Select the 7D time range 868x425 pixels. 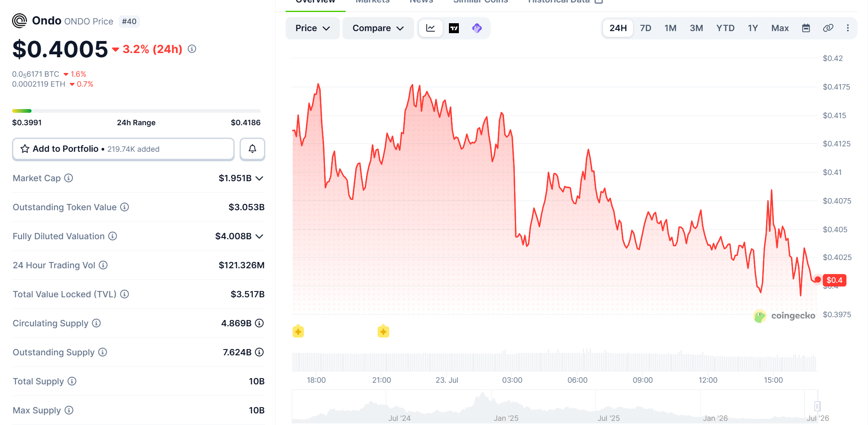click(x=645, y=28)
